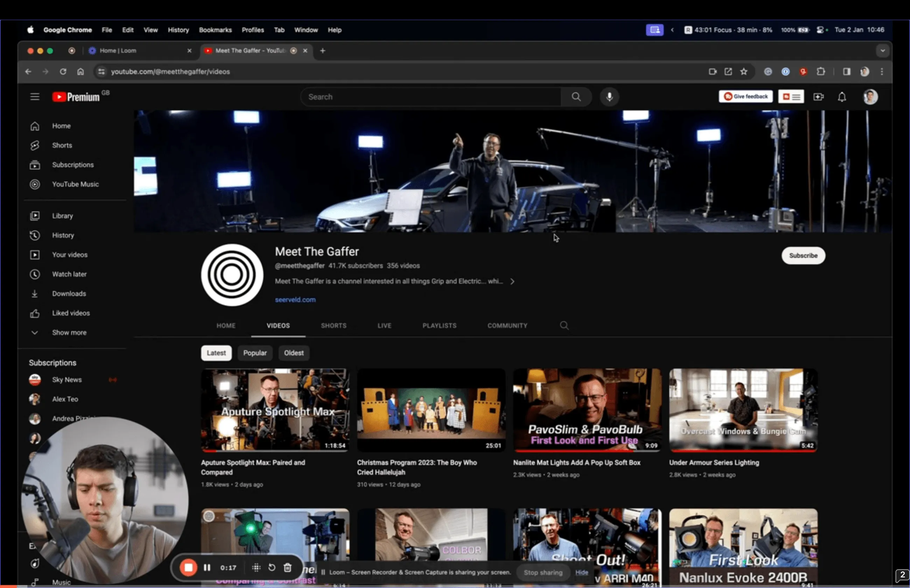Open Under Armour Series Lighting thumbnail
910x588 pixels.
tap(743, 410)
